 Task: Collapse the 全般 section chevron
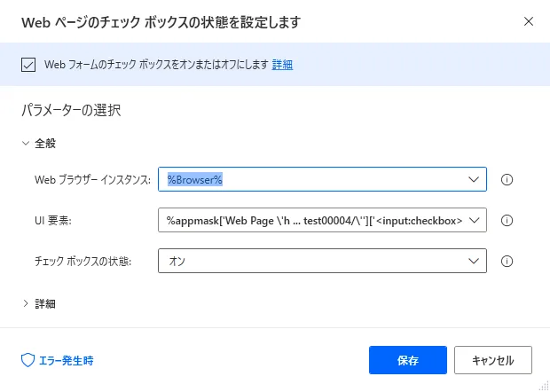[x=25, y=142]
